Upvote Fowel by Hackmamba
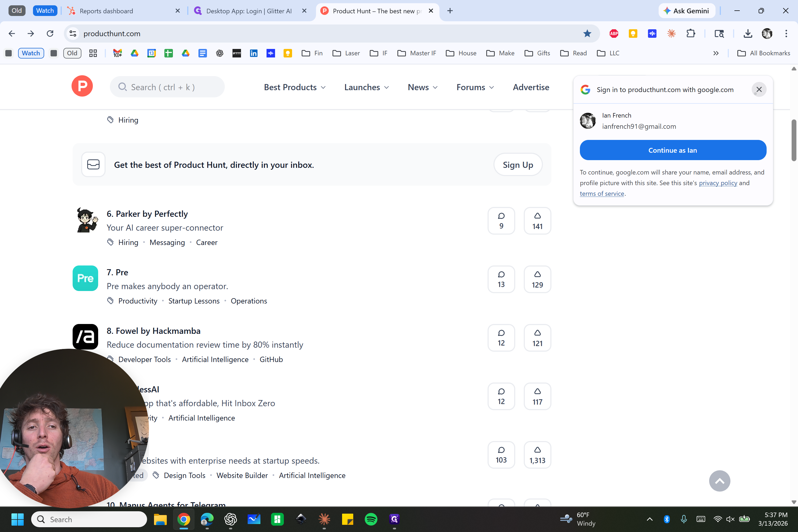The image size is (798, 532). 537,338
